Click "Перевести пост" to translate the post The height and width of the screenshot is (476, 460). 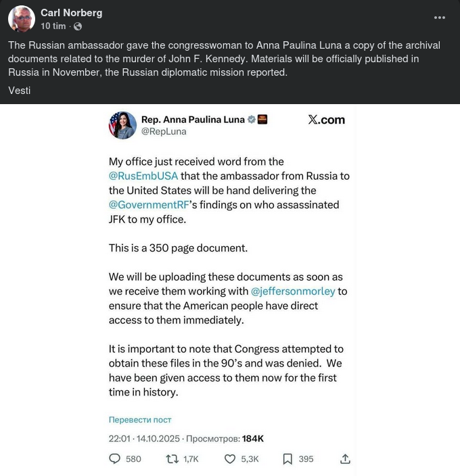click(140, 420)
